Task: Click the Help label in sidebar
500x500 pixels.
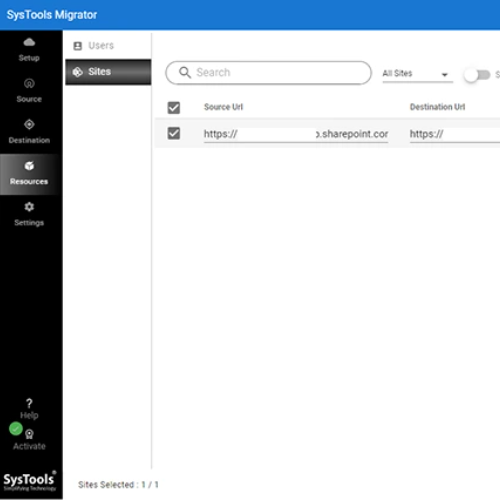Action: 29,416
